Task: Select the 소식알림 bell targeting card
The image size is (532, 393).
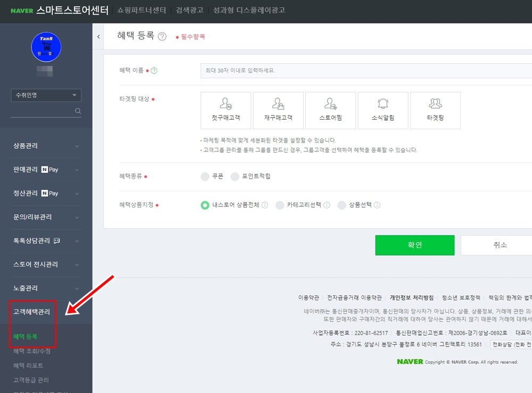Action: pyautogui.click(x=383, y=110)
